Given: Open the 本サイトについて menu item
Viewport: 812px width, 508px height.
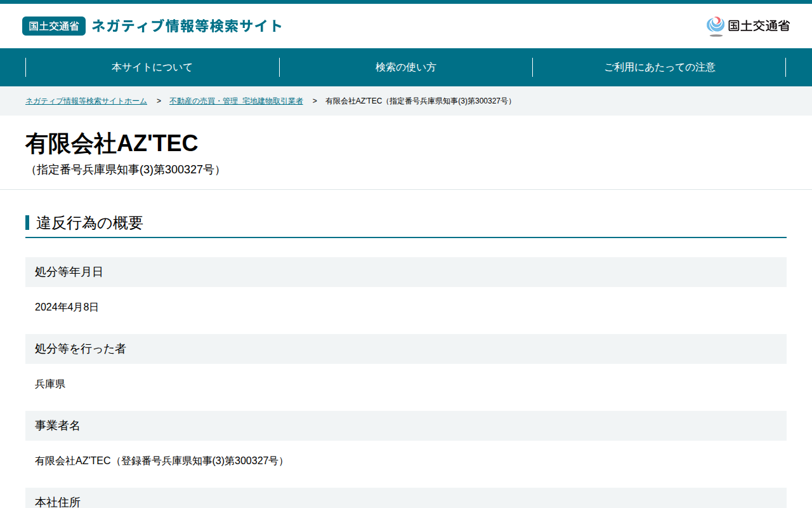Looking at the screenshot, I should (152, 67).
